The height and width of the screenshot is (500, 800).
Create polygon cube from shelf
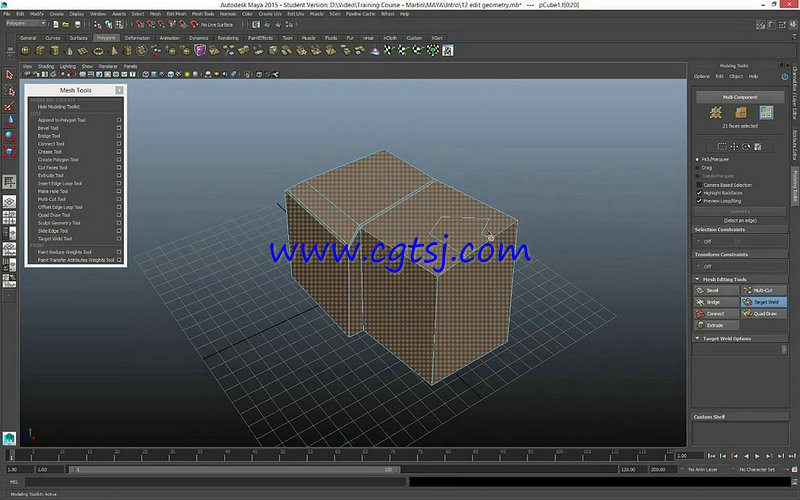[x=40, y=50]
